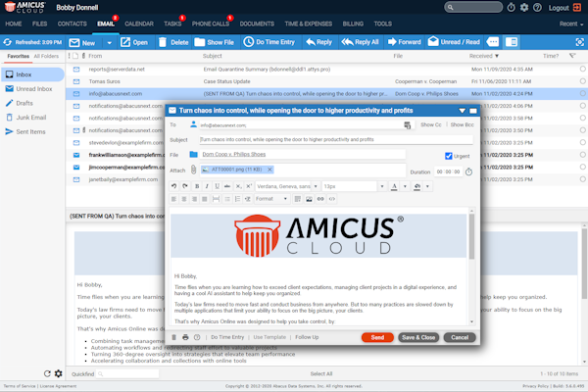Screen dimensions: 588x392
Task: Expand background color dropdown arrow
Action: 427,186
